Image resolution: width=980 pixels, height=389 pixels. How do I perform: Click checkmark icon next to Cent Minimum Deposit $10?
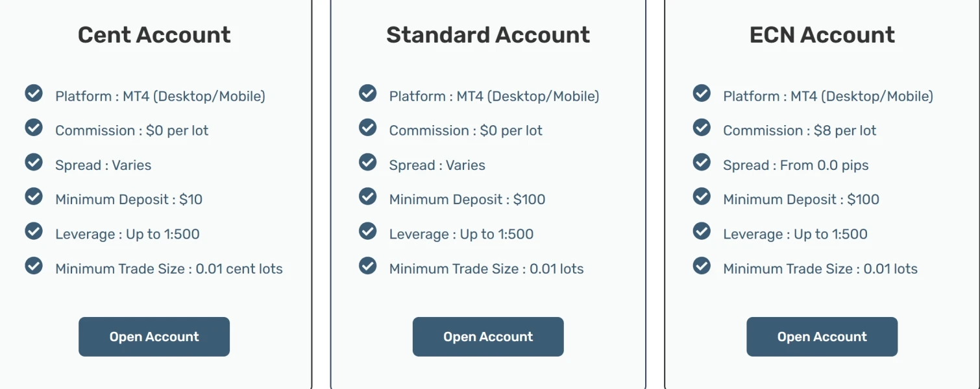34,196
